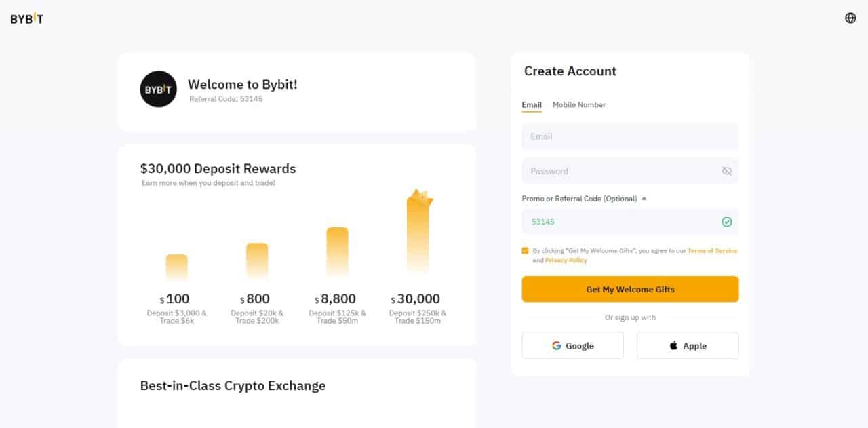Click the 'Best-in-Class Crypto Exchange' heading

point(233,385)
